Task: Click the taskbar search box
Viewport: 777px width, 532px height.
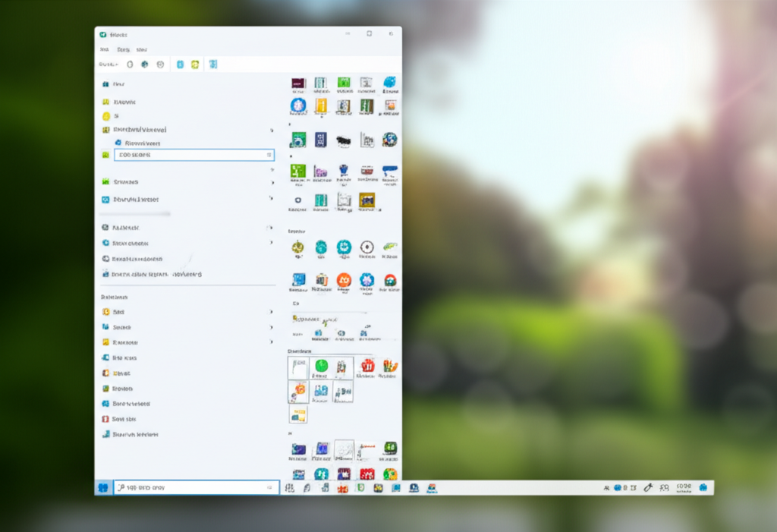Action: [196, 488]
